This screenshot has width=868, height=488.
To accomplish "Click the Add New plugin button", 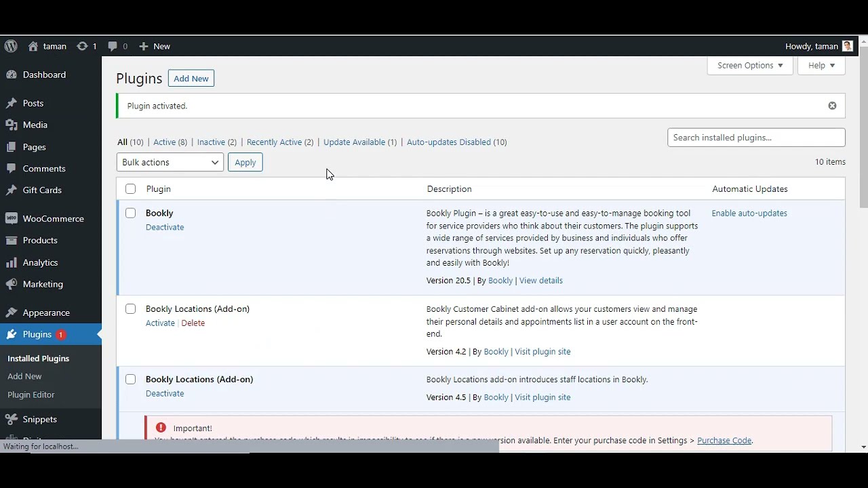I will [x=191, y=79].
